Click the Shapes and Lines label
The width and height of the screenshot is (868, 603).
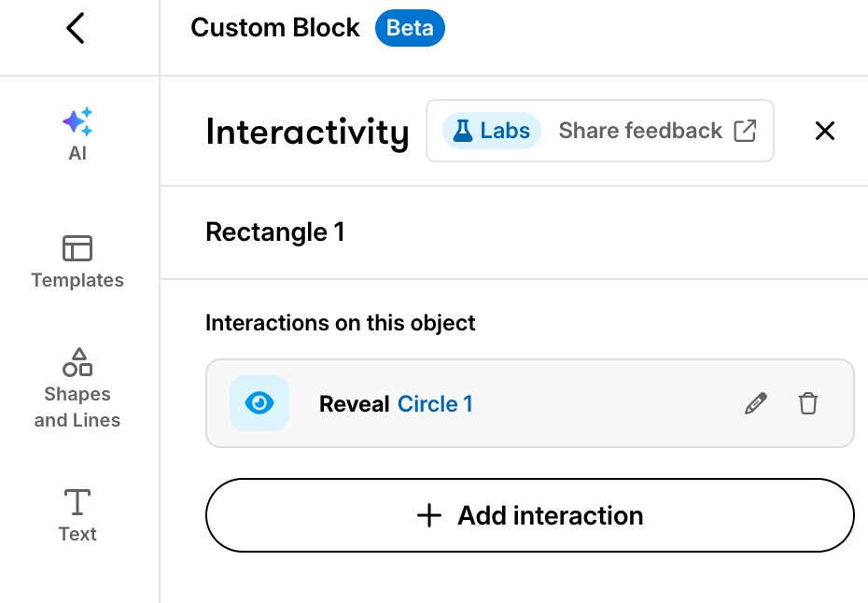(77, 407)
